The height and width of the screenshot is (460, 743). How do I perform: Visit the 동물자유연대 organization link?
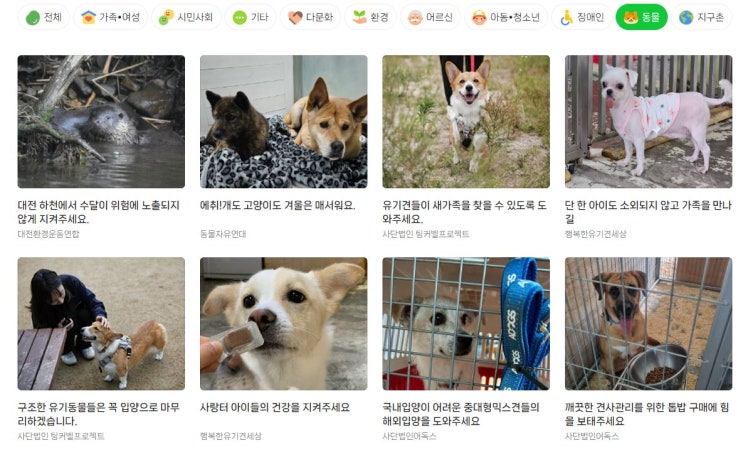223,234
